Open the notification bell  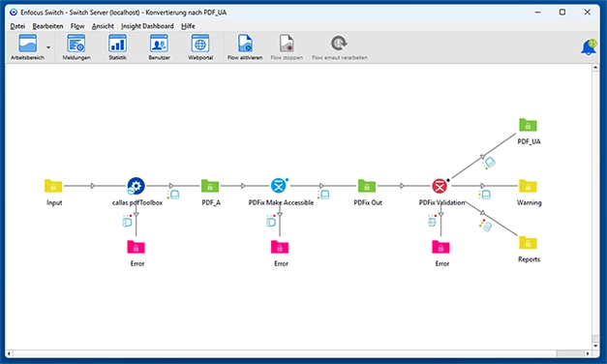589,47
